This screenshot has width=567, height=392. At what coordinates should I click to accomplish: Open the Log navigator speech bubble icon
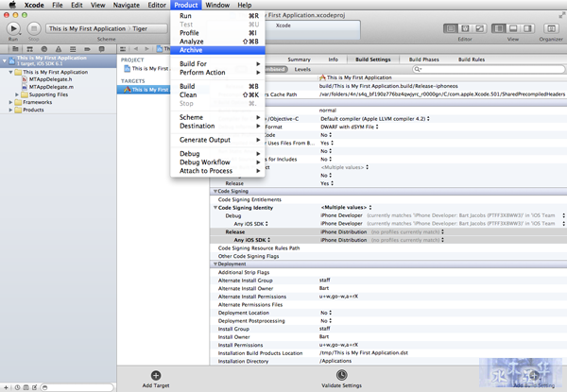click(x=102, y=49)
